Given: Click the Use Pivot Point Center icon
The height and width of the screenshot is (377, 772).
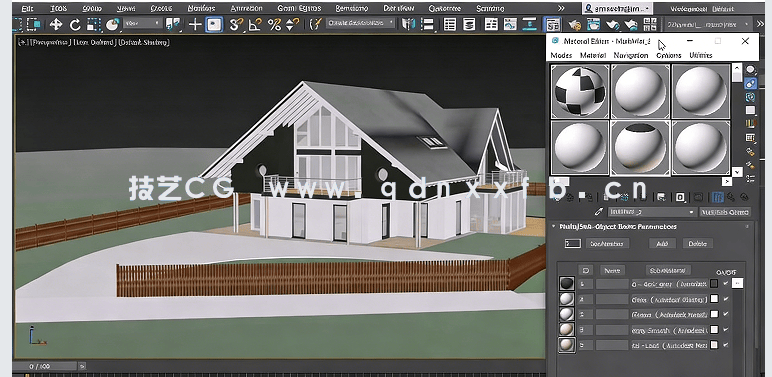Looking at the screenshot, I should click(173, 24).
